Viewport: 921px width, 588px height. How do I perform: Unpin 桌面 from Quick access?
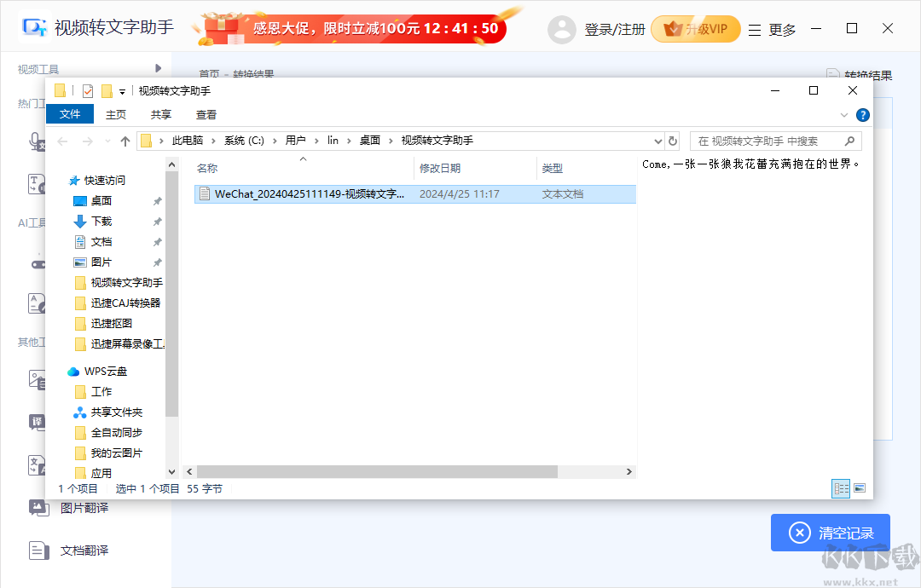[156, 200]
